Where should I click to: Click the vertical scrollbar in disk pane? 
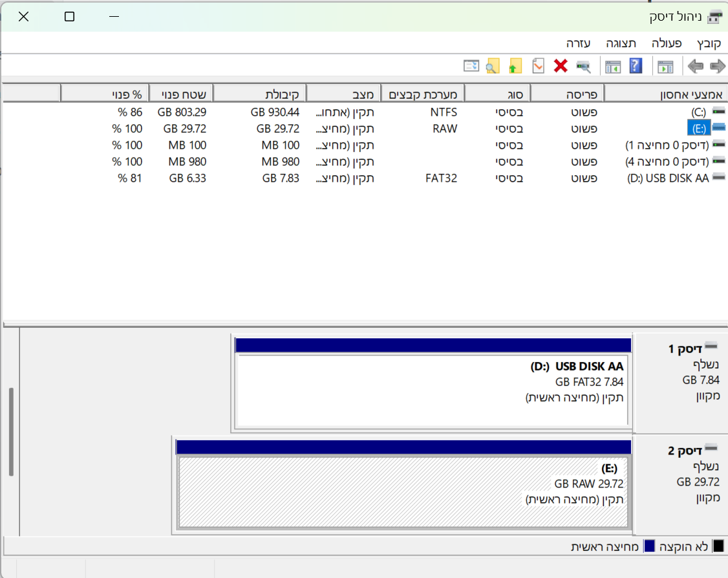pyautogui.click(x=11, y=431)
